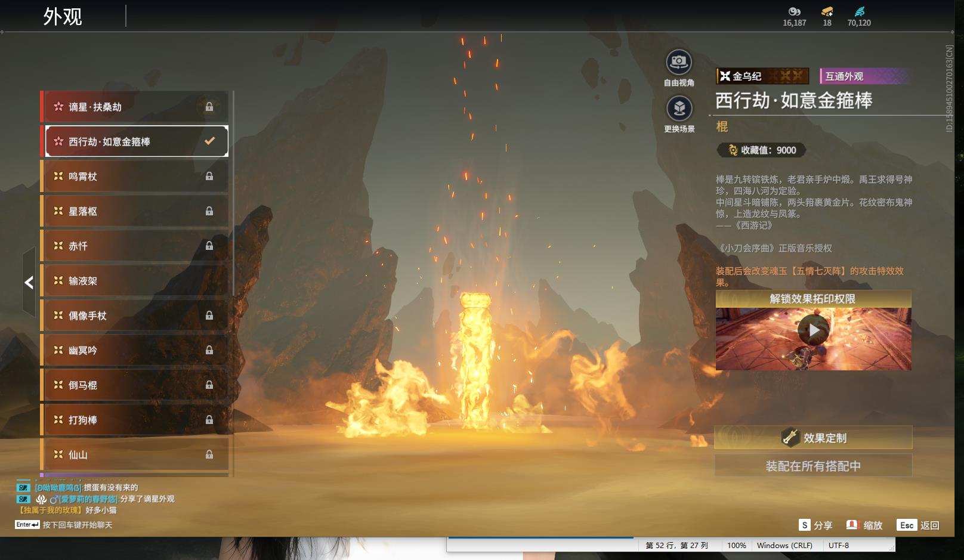The height and width of the screenshot is (560, 964).
Task: Share the skin via S 分享
Action: 815,525
